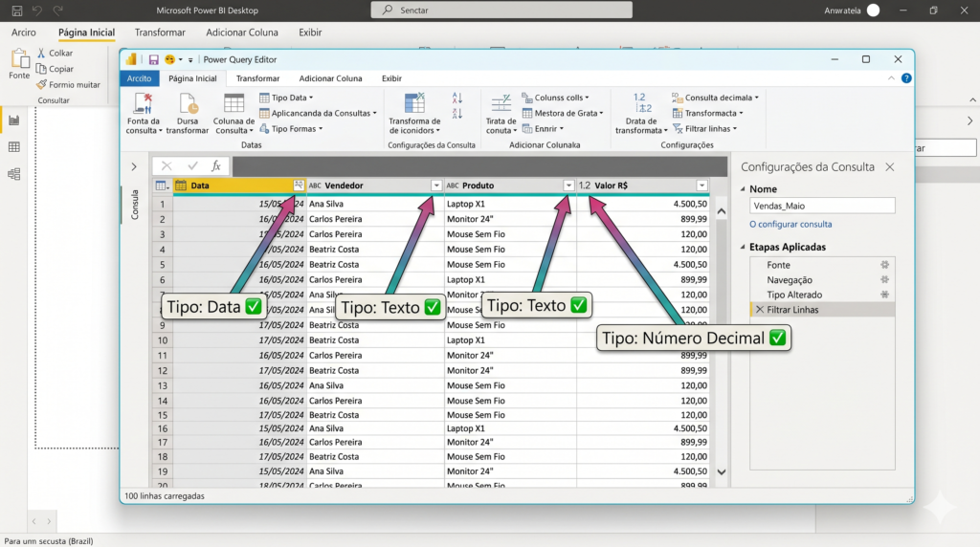The width and height of the screenshot is (980, 547).
Task: Cancel the formula with X icon
Action: click(x=167, y=165)
